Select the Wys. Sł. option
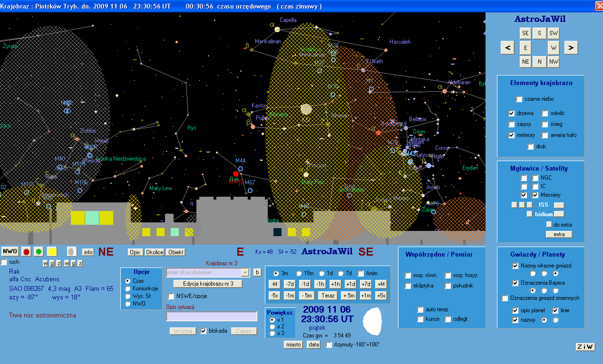The width and height of the screenshot is (603, 364). pos(127,296)
